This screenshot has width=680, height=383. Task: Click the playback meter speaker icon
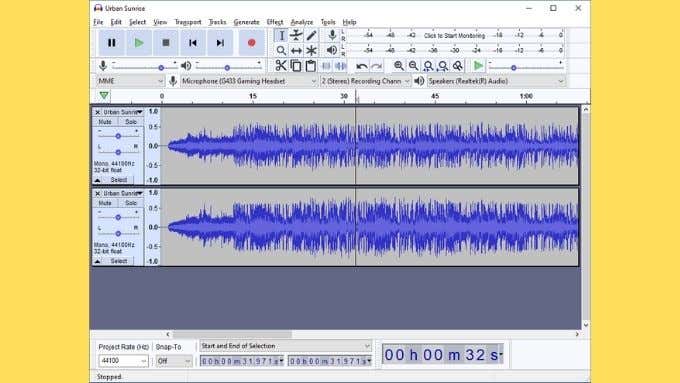coord(332,50)
